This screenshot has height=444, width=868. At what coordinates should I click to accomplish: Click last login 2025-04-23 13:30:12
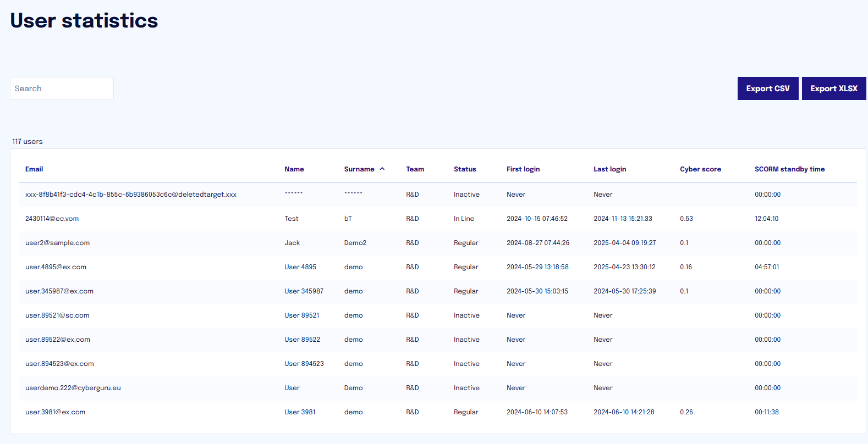click(x=625, y=267)
